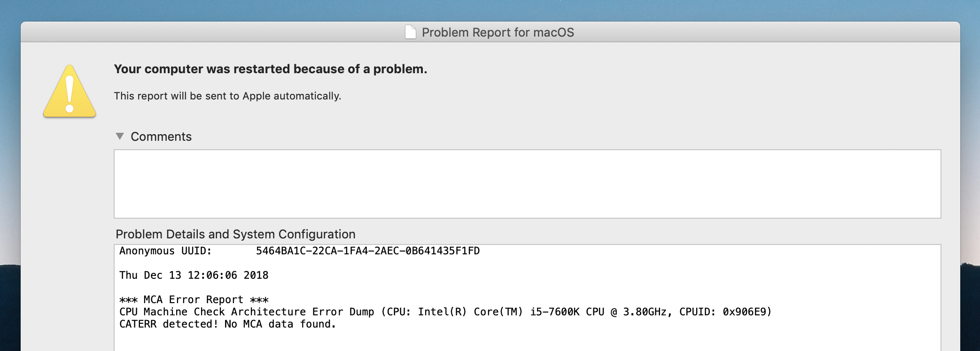Click inside the empty Comments text box

click(x=527, y=184)
